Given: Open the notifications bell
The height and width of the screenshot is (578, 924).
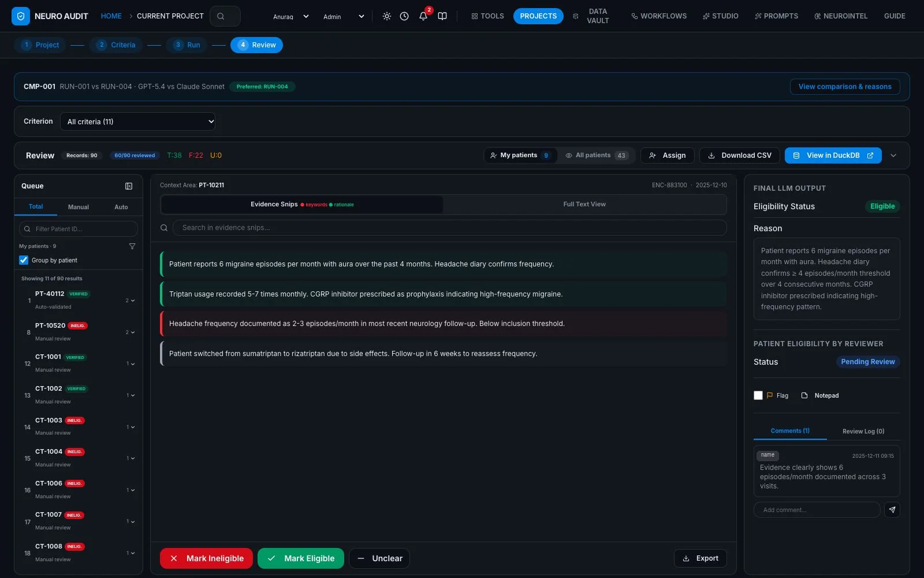Looking at the screenshot, I should click(423, 16).
